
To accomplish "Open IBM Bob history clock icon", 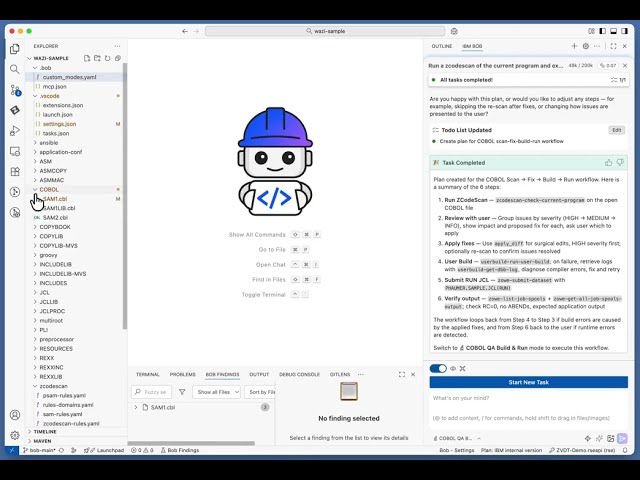I will (586, 46).
